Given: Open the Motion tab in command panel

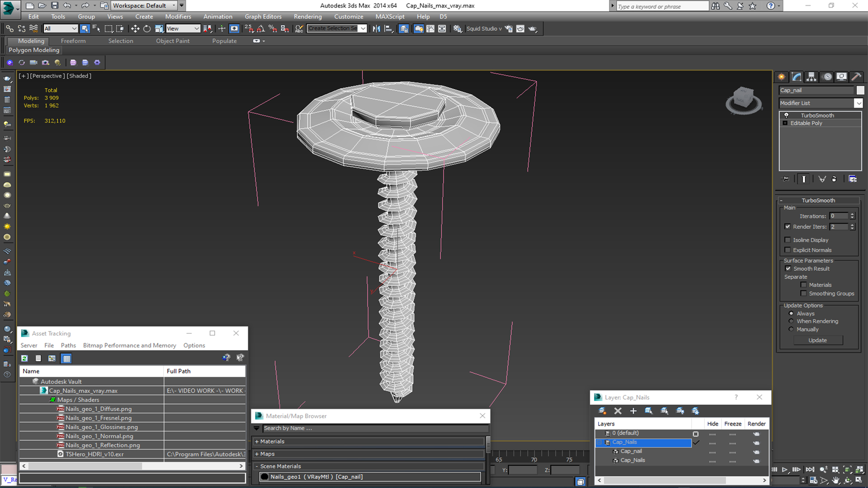Looking at the screenshot, I should pyautogui.click(x=827, y=77).
